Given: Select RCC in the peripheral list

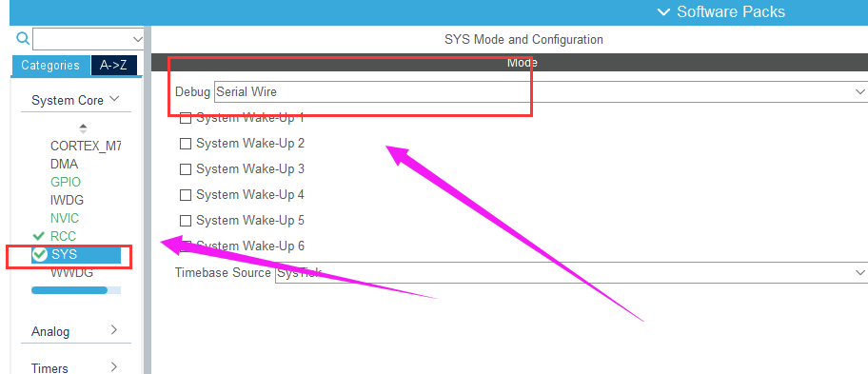Looking at the screenshot, I should click(x=63, y=236).
